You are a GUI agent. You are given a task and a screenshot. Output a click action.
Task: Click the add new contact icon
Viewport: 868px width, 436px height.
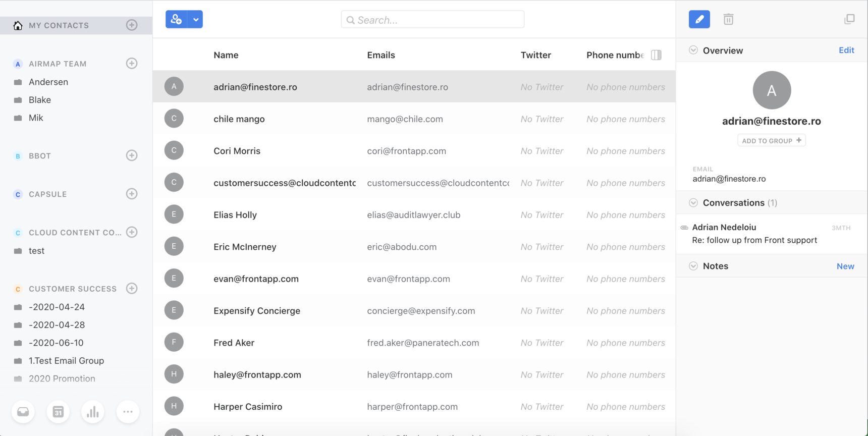click(x=176, y=20)
